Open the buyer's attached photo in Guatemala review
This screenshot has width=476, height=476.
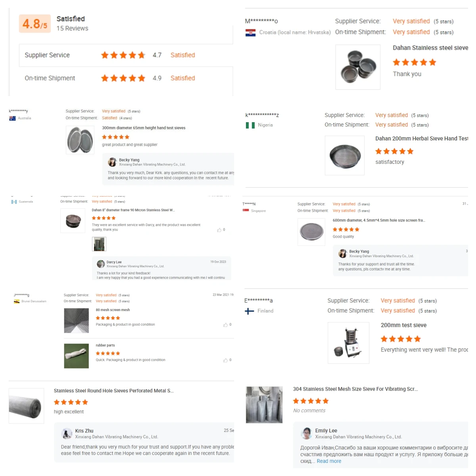99,244
